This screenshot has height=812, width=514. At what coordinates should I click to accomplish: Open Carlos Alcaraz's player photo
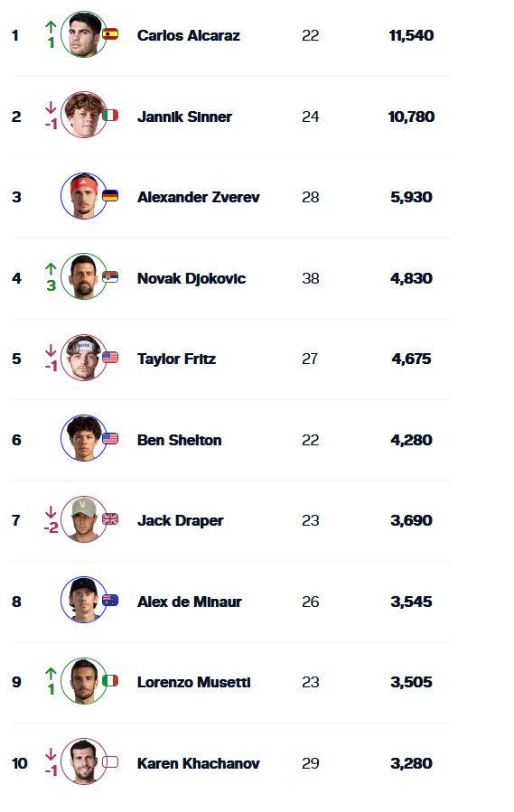[84, 34]
